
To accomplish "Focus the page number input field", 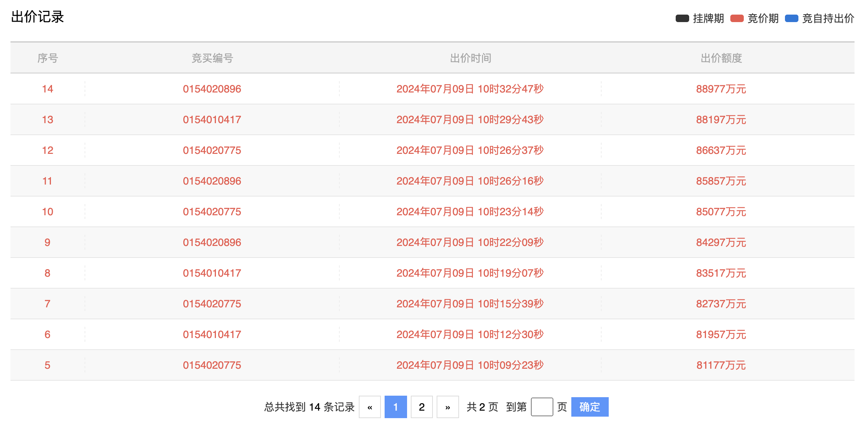I will (542, 407).
